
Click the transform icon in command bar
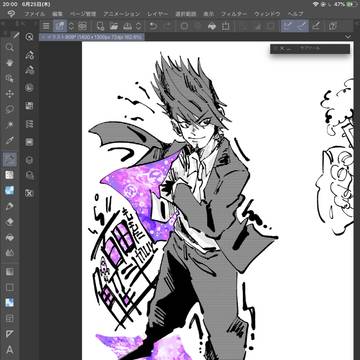pyautogui.click(x=226, y=26)
